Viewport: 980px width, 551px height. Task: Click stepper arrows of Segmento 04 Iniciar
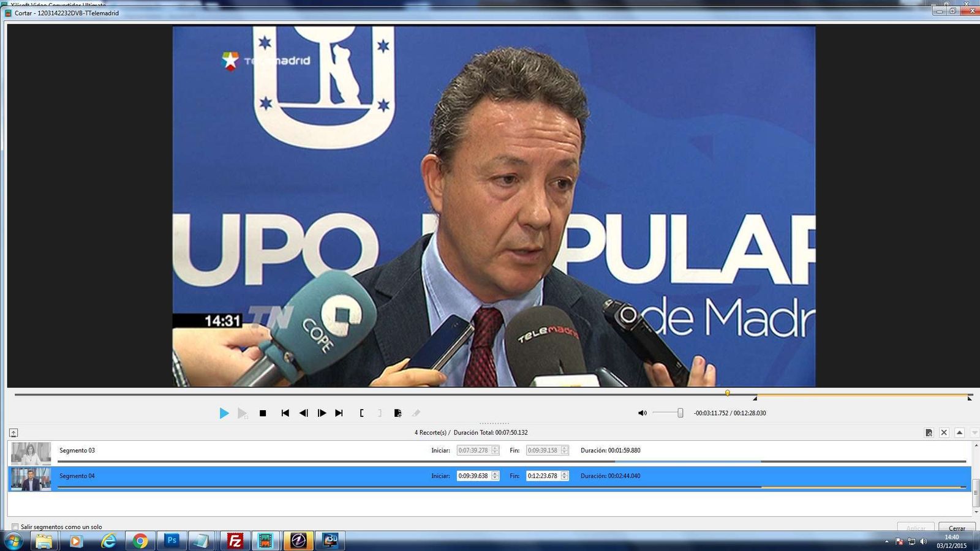[495, 476]
